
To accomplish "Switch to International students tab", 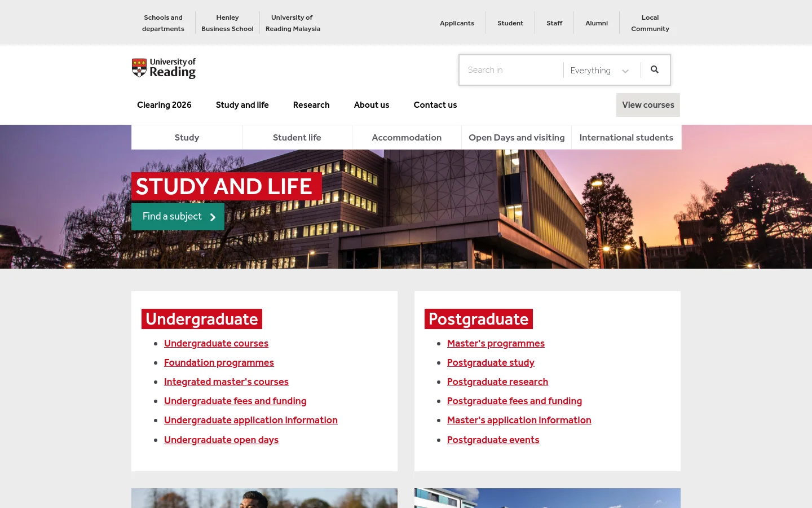I will [626, 137].
